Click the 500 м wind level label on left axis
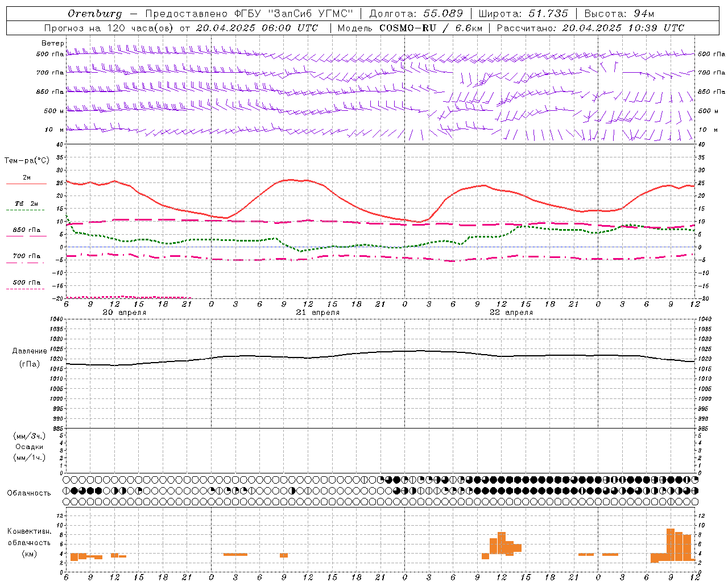The image size is (728, 582). pos(54,111)
